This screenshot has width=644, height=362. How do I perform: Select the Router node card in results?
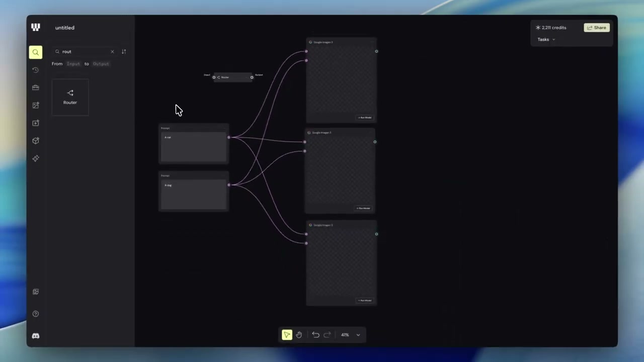[70, 97]
